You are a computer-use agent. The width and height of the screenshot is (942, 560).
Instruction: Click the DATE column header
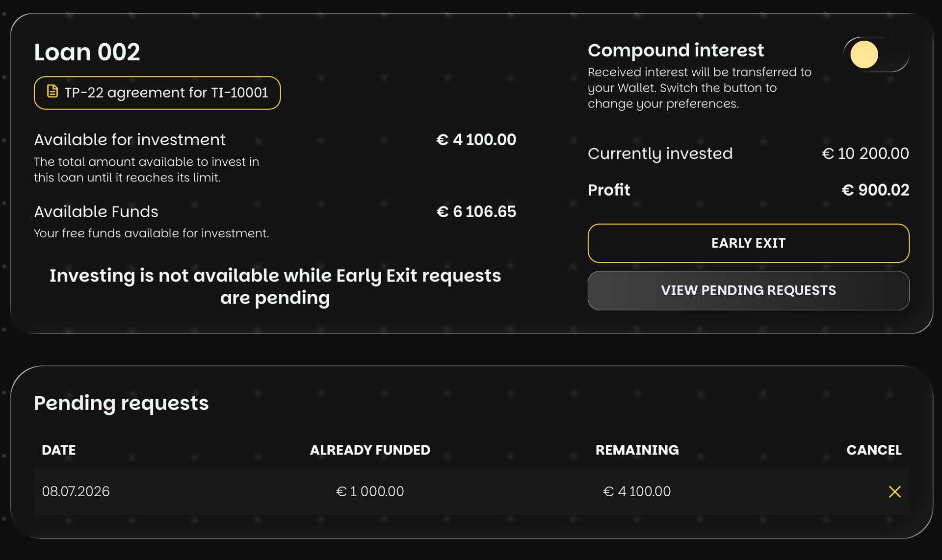[x=59, y=450]
